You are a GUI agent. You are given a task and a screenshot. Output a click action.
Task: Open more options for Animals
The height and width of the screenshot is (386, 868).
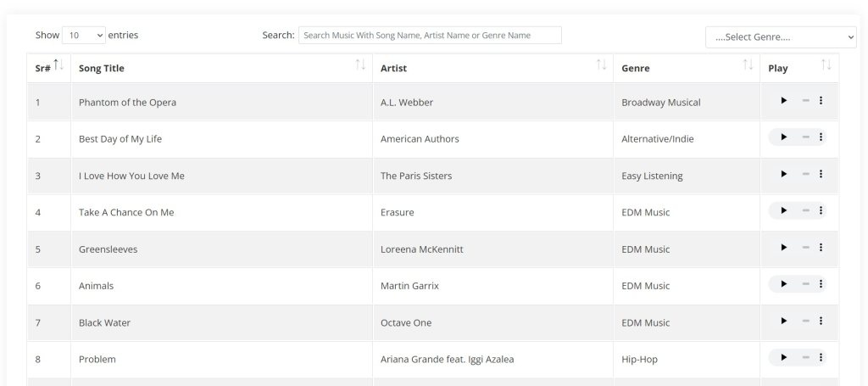point(821,284)
